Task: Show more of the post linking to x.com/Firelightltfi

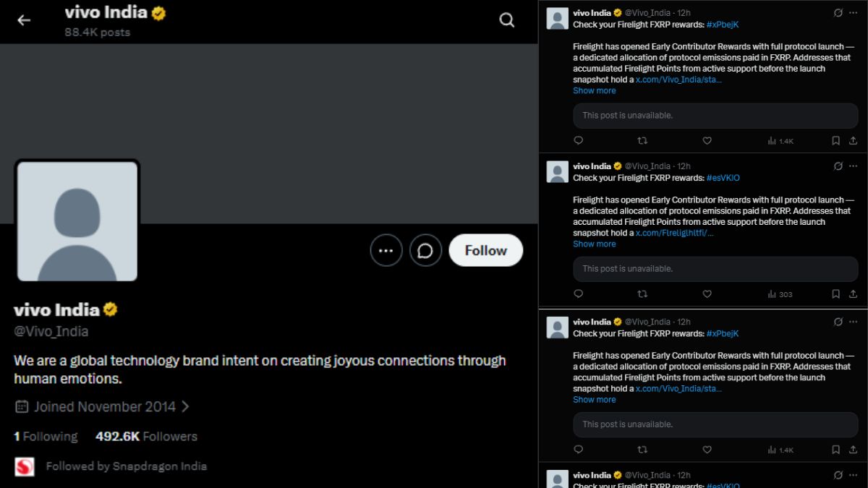Action: [x=595, y=244]
